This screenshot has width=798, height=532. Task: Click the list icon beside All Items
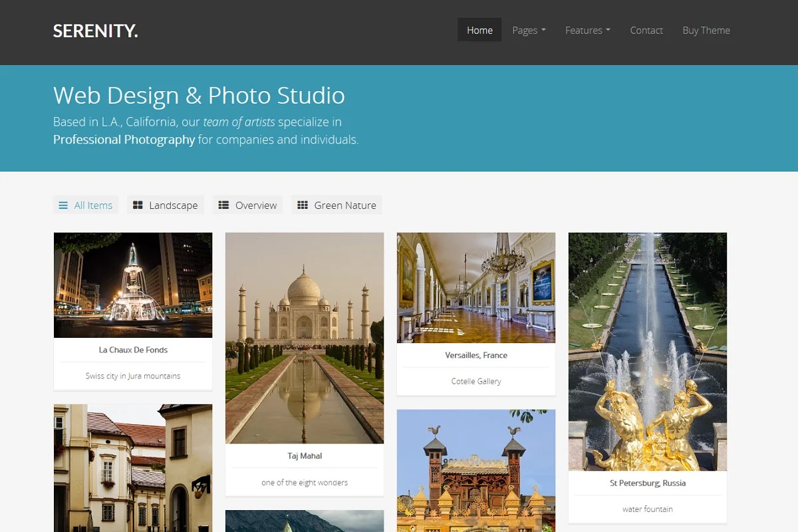click(63, 205)
